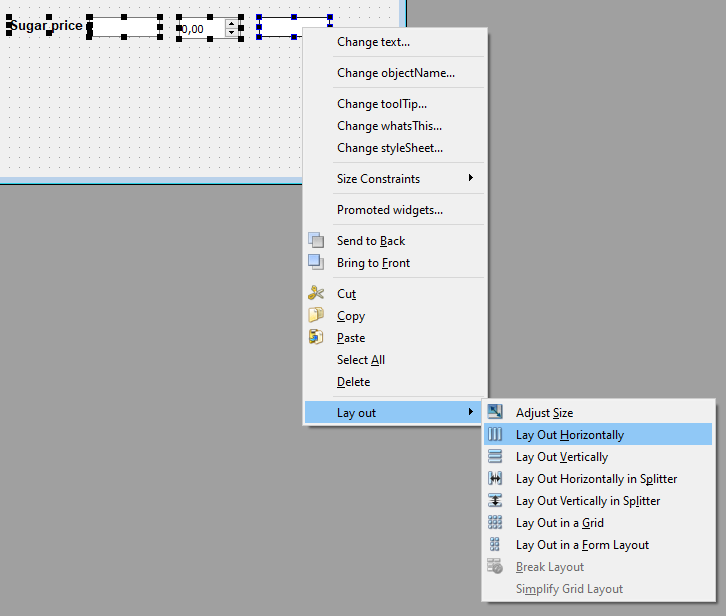Click the Bring to Front icon
726x616 pixels.
[x=316, y=262]
